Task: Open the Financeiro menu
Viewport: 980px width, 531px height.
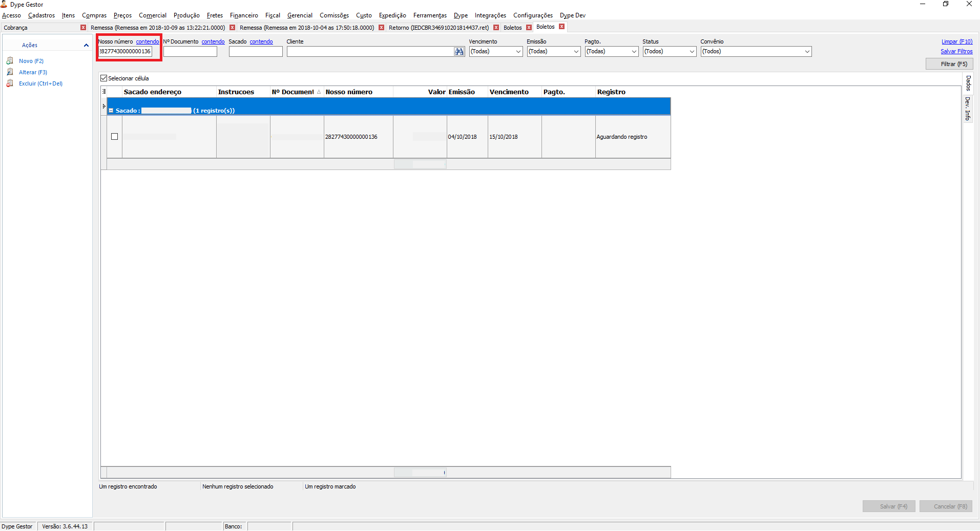Action: [244, 15]
